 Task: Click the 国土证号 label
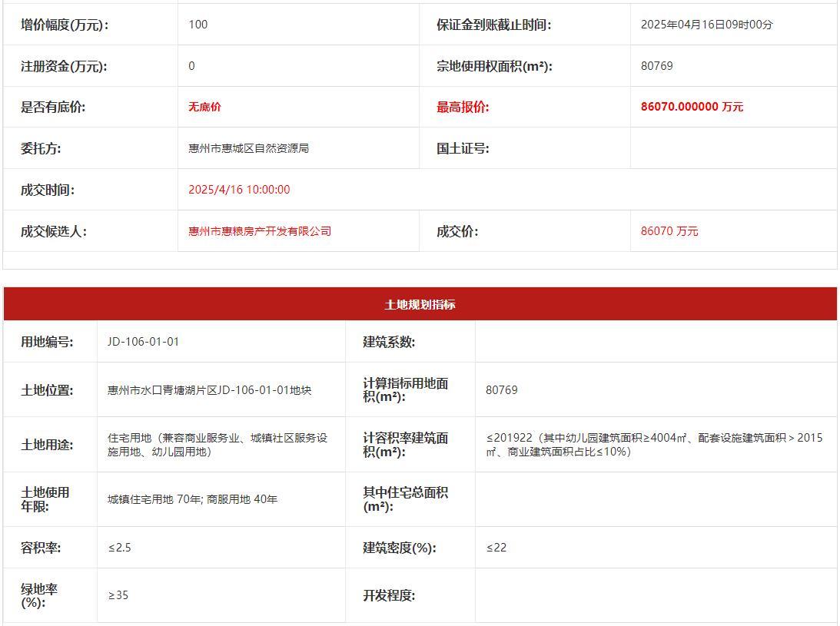[463, 148]
